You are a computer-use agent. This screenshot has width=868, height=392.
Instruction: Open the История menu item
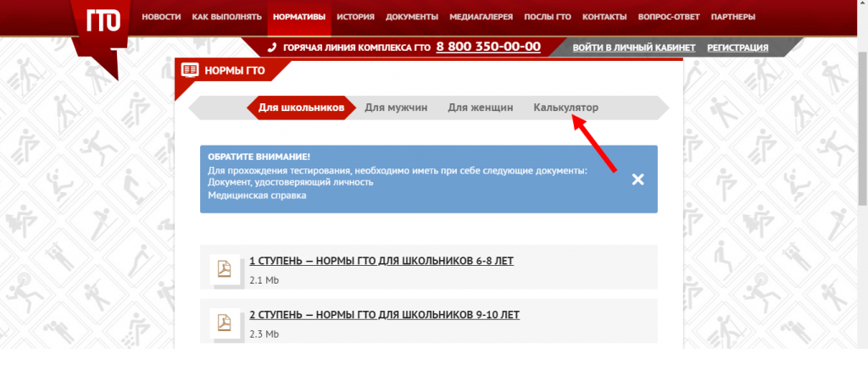[355, 17]
